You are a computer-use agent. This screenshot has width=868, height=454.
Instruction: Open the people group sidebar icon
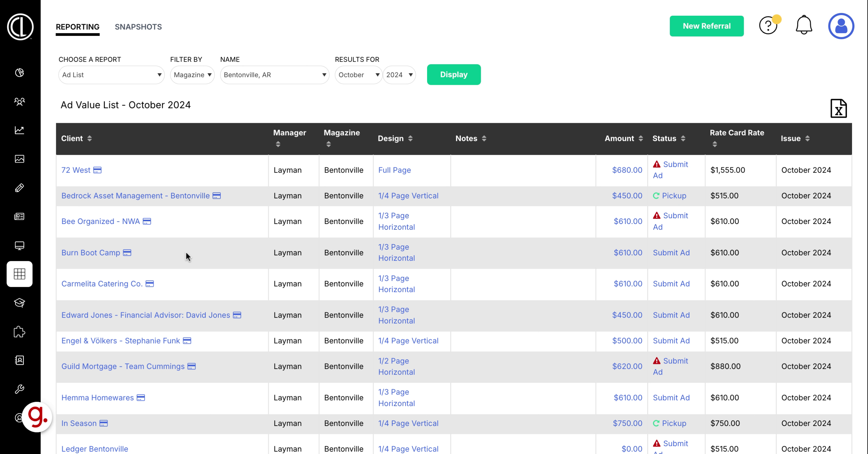pos(20,101)
